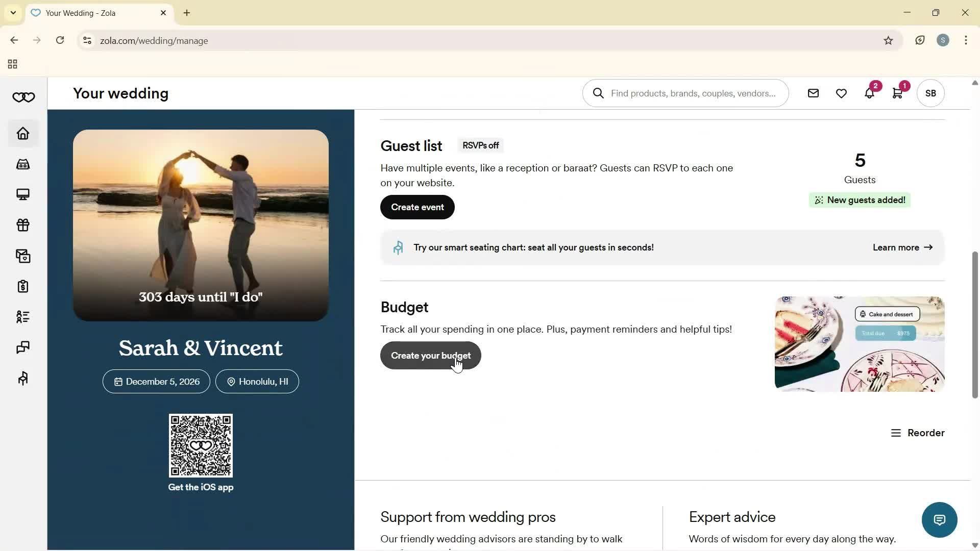Open the Invites envelope icon in sidebar

pos(23,256)
